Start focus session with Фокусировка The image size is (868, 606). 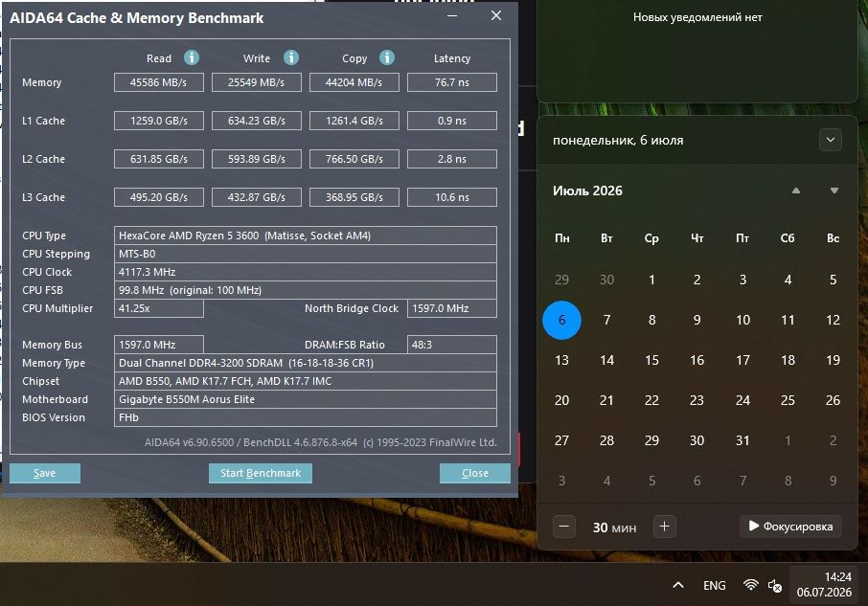(x=790, y=527)
